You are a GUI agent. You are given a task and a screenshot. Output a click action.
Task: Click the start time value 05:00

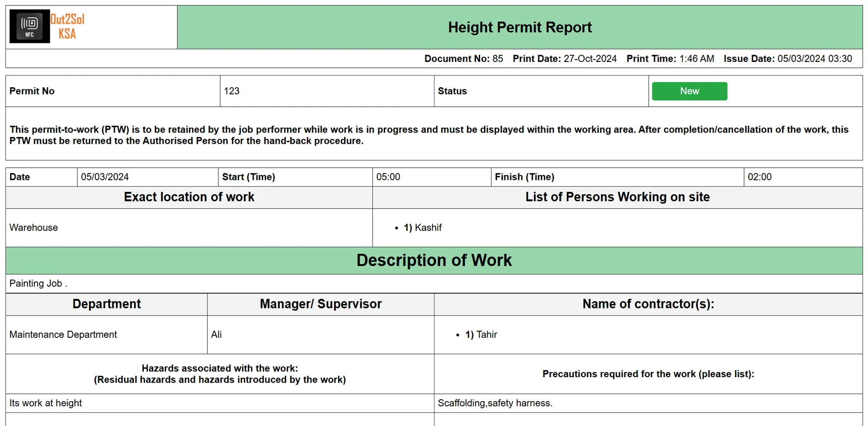[x=388, y=177]
